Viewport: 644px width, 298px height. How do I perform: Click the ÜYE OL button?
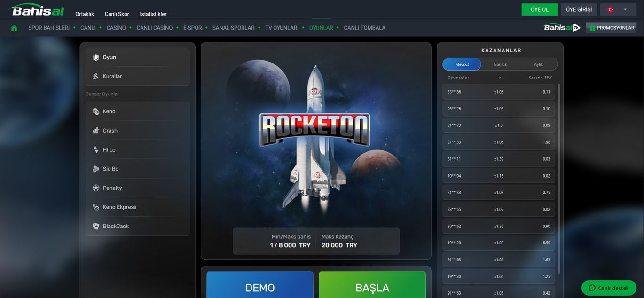(x=540, y=9)
